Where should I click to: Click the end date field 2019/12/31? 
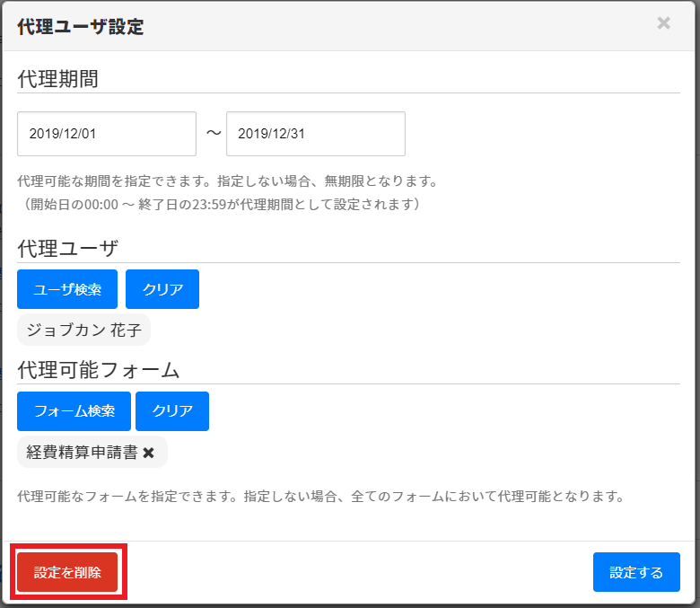pos(316,134)
